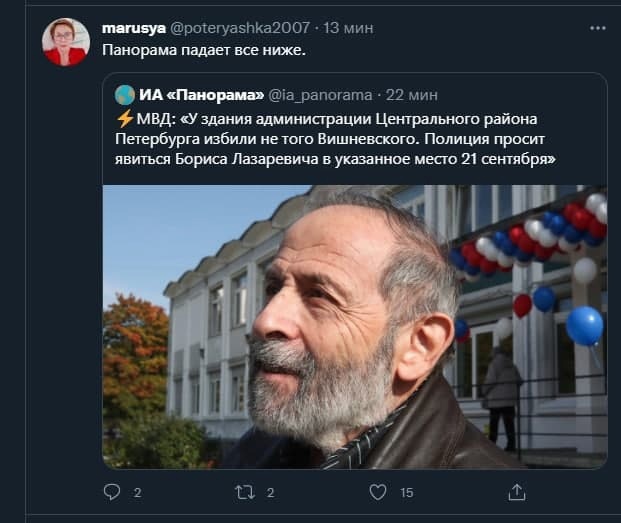
Task: Click the reply speech bubble icon
Action: point(112,492)
